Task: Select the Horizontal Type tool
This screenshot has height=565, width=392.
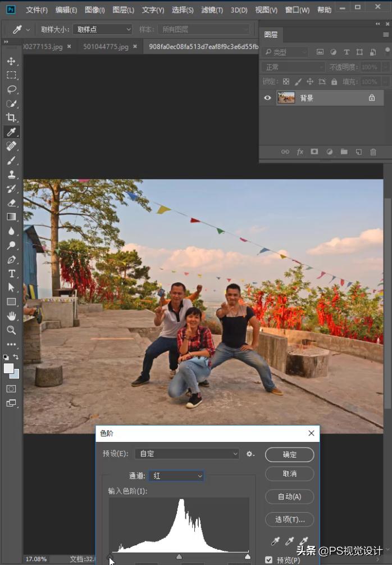Action: (11, 273)
